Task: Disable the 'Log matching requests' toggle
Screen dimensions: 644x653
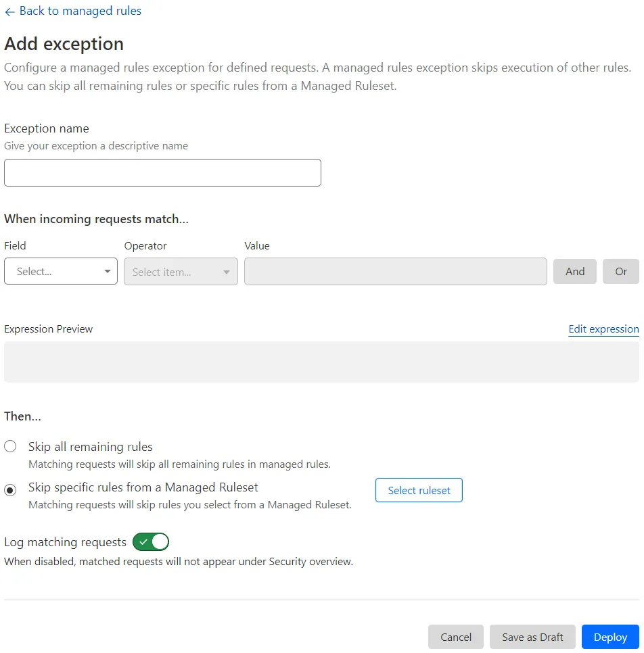Action: pyautogui.click(x=150, y=541)
